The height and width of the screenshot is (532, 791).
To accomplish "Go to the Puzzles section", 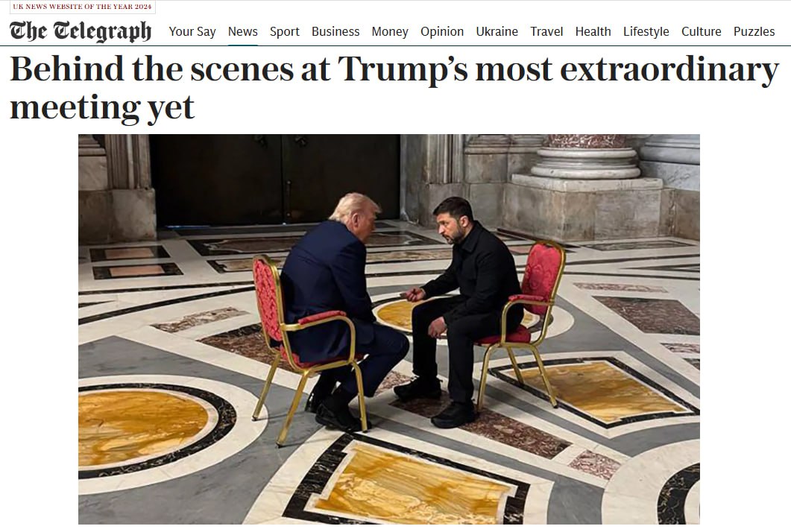I will [754, 31].
